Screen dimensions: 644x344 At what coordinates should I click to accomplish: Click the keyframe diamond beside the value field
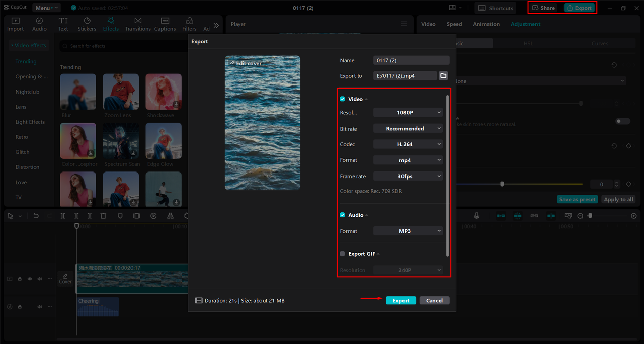(x=628, y=184)
